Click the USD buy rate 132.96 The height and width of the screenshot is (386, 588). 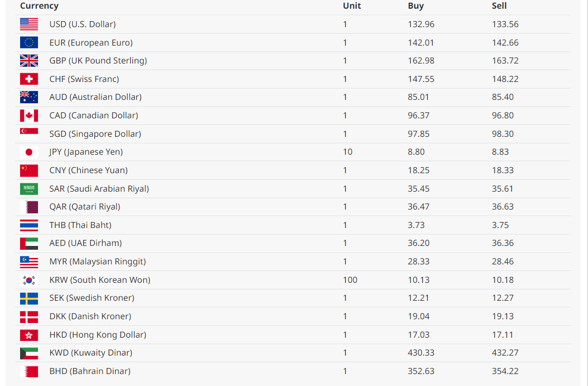tap(421, 24)
